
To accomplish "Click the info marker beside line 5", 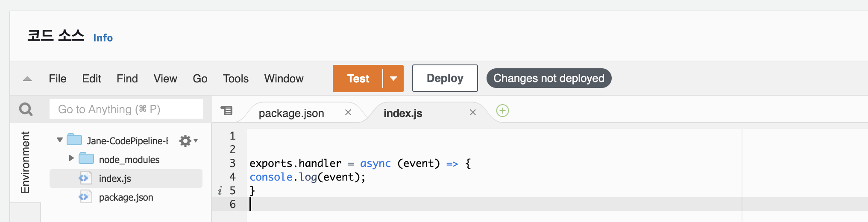I will [x=220, y=191].
